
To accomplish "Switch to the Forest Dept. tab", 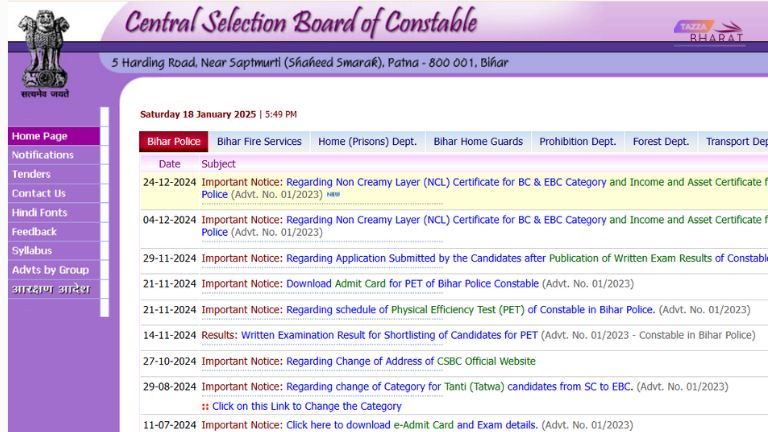I will [661, 142].
